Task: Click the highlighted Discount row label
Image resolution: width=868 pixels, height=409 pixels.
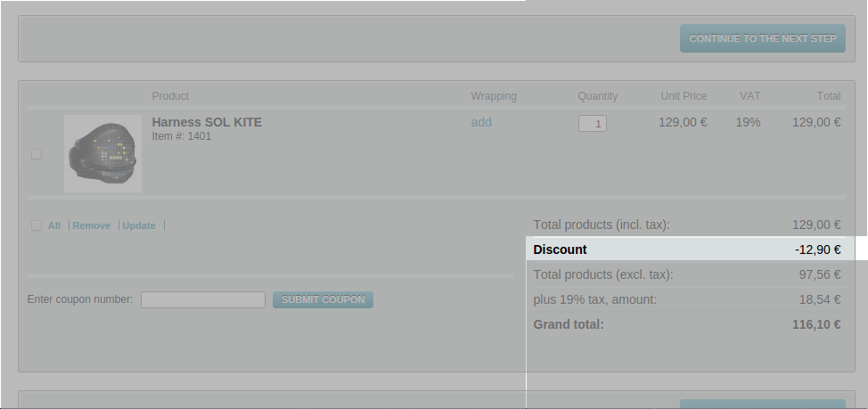Action: (561, 249)
